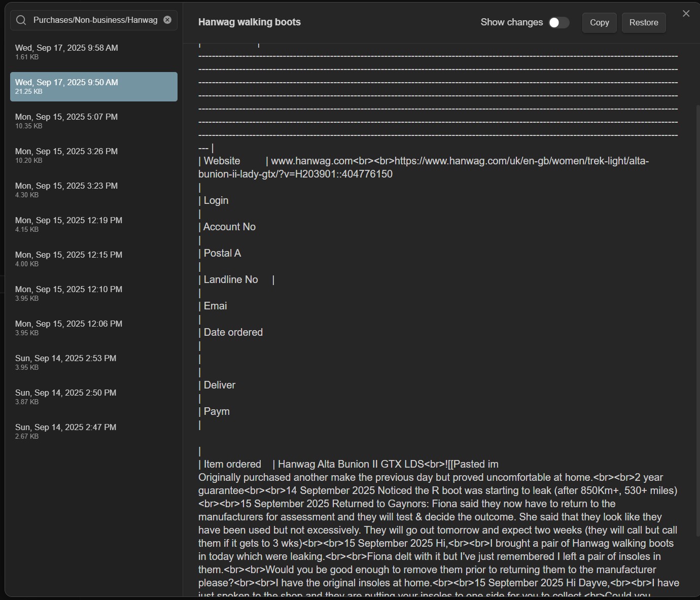This screenshot has height=600, width=700.
Task: Click the Purchases/Non-business search input
Action: coord(95,20)
